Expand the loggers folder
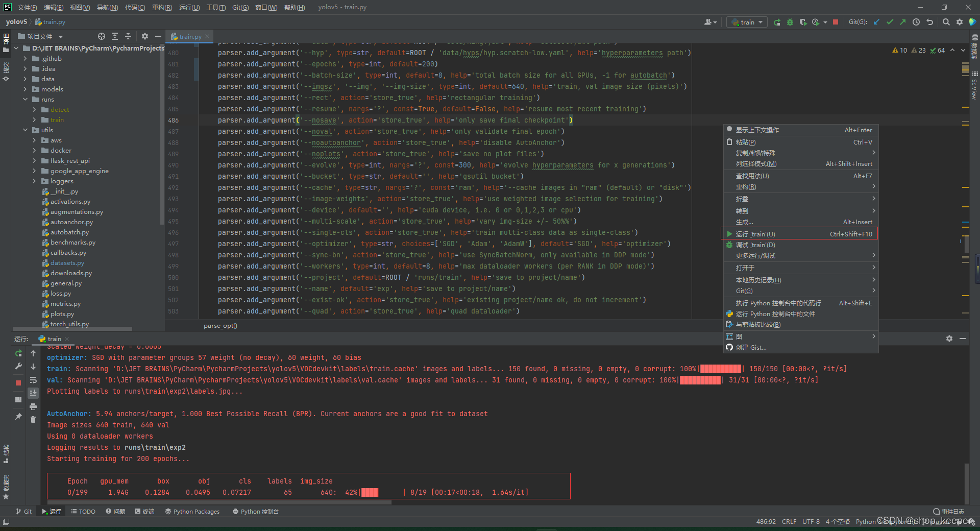 click(34, 181)
